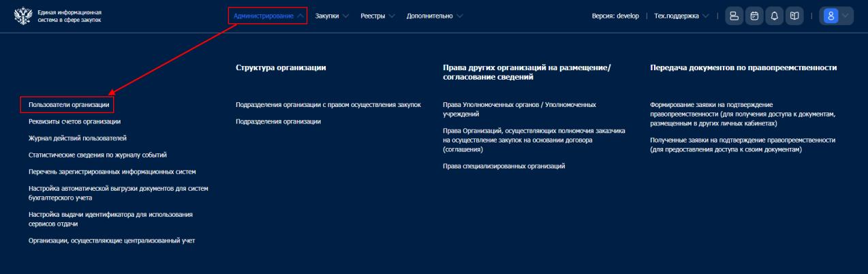Open Перечень зарегистрированных информационных систем
The image size is (868, 274).
112,171
